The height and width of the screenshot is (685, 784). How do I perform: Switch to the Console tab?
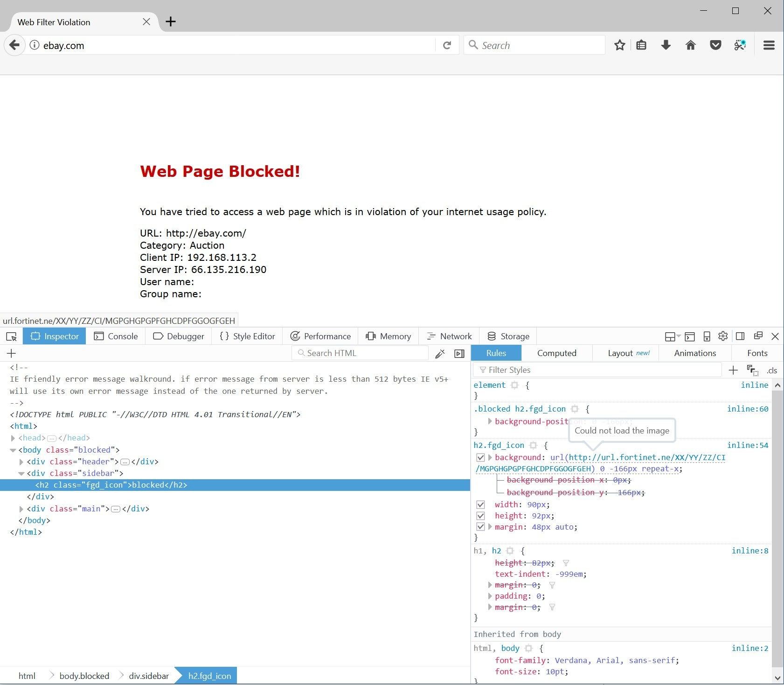click(x=116, y=336)
